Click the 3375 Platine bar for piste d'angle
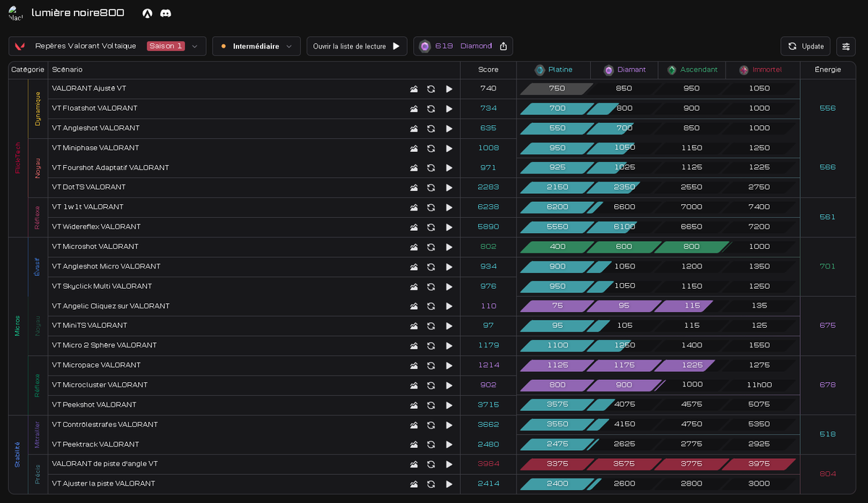 click(x=556, y=464)
